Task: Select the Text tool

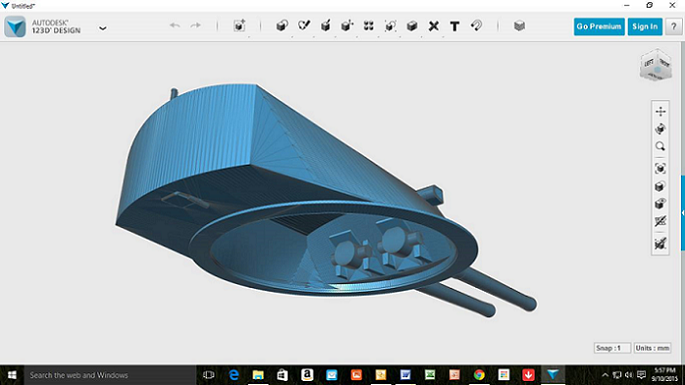Action: pyautogui.click(x=455, y=26)
